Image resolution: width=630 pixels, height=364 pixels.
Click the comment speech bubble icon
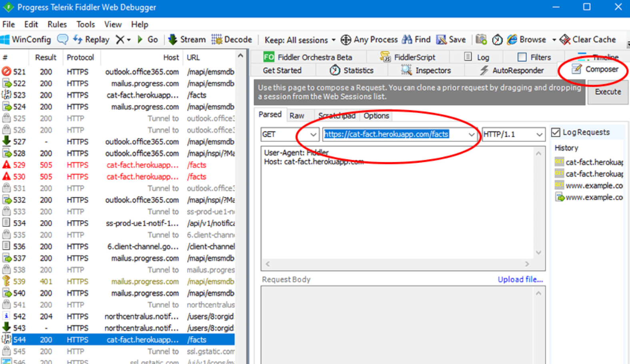click(63, 39)
